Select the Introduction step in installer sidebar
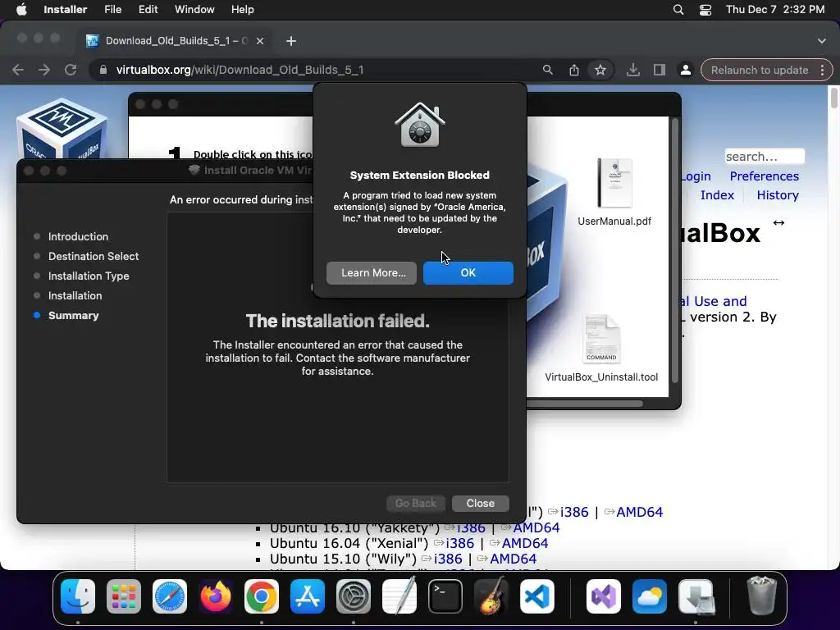The height and width of the screenshot is (630, 840). 78,237
